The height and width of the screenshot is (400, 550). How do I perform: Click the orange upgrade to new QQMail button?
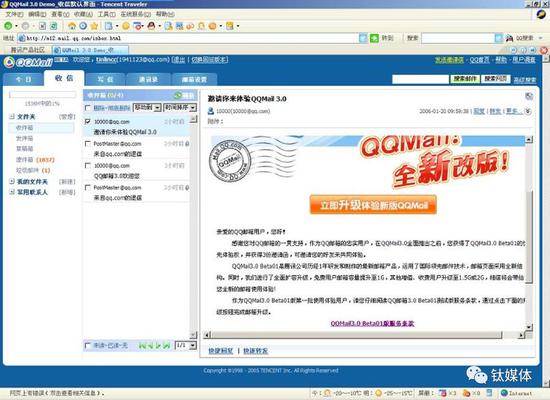click(373, 205)
